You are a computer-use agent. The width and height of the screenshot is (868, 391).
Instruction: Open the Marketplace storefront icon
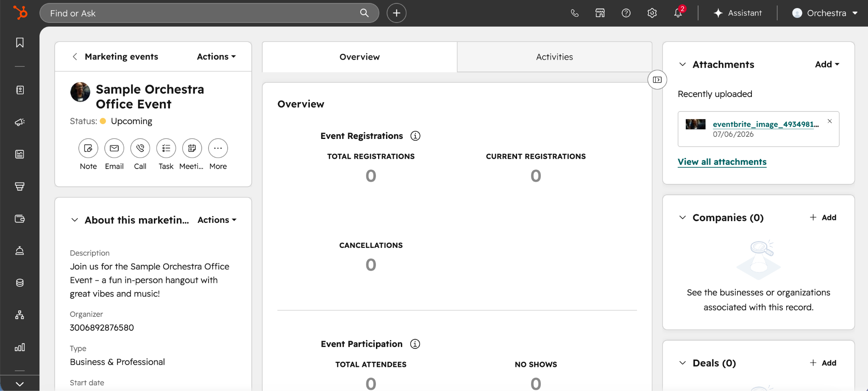(600, 13)
